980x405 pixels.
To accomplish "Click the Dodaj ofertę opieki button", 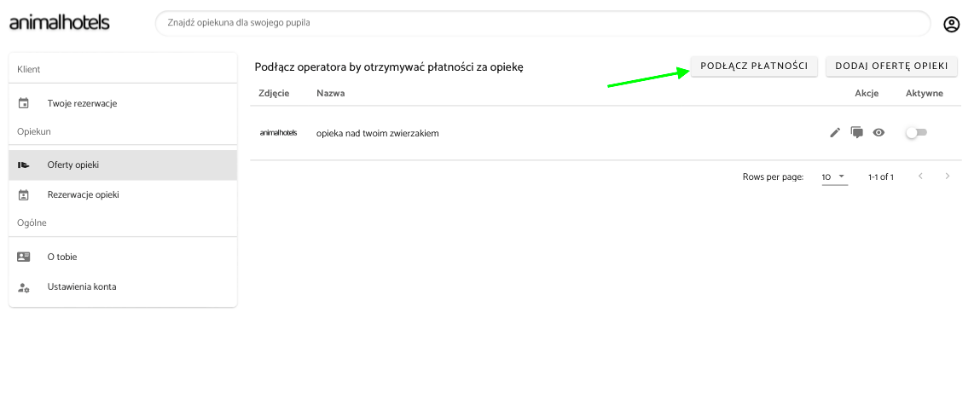I will tap(891, 66).
